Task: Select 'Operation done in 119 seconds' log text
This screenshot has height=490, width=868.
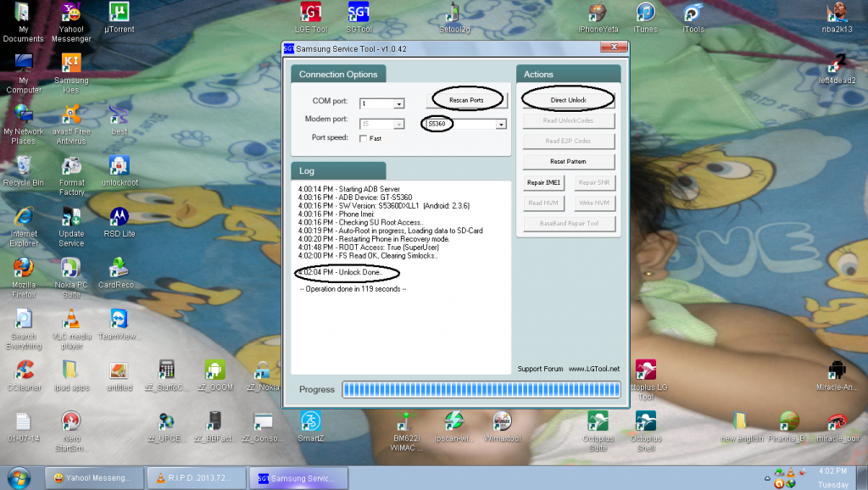Action: click(x=353, y=288)
